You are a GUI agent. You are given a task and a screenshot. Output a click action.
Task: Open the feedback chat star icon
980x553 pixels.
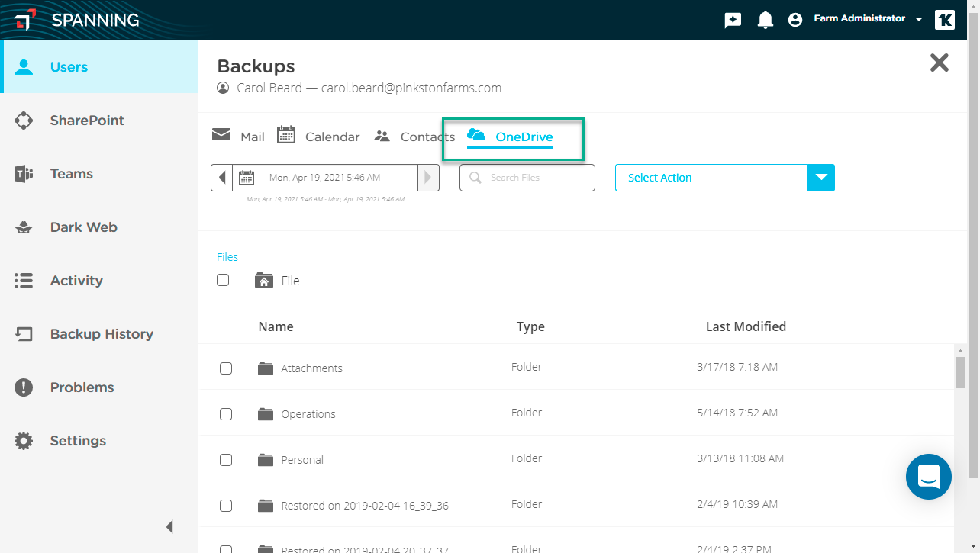pos(733,20)
